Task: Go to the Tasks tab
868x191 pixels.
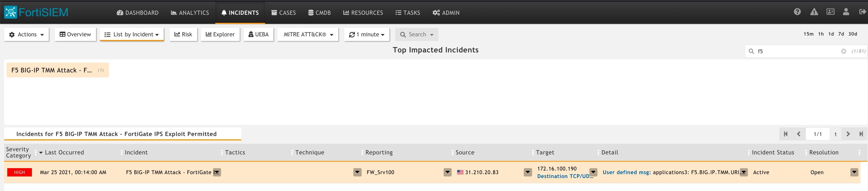Action: 408,13
